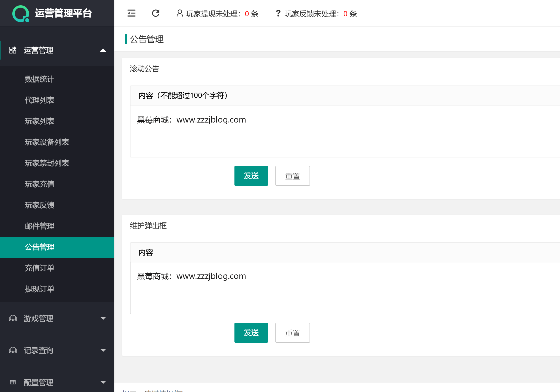Collapse the 运营管理 menu section

[103, 50]
